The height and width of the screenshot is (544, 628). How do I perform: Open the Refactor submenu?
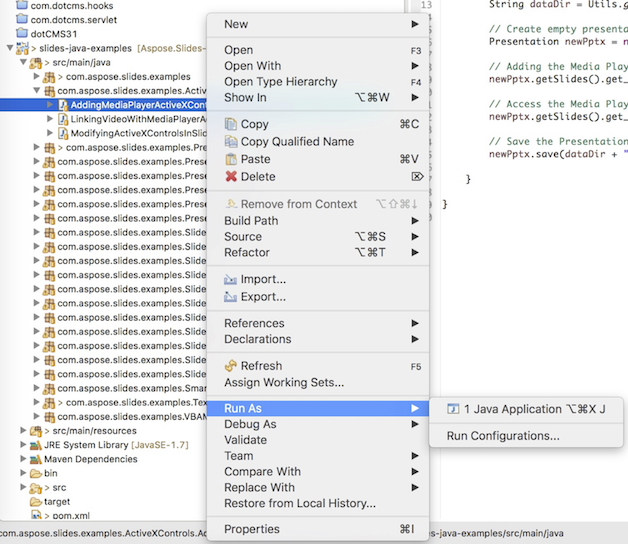point(318,252)
